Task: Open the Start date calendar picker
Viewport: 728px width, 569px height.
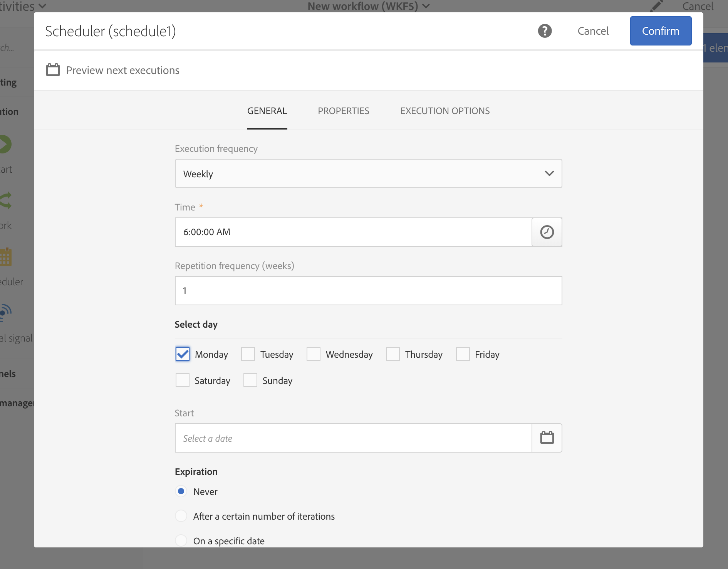Action: coord(547,438)
